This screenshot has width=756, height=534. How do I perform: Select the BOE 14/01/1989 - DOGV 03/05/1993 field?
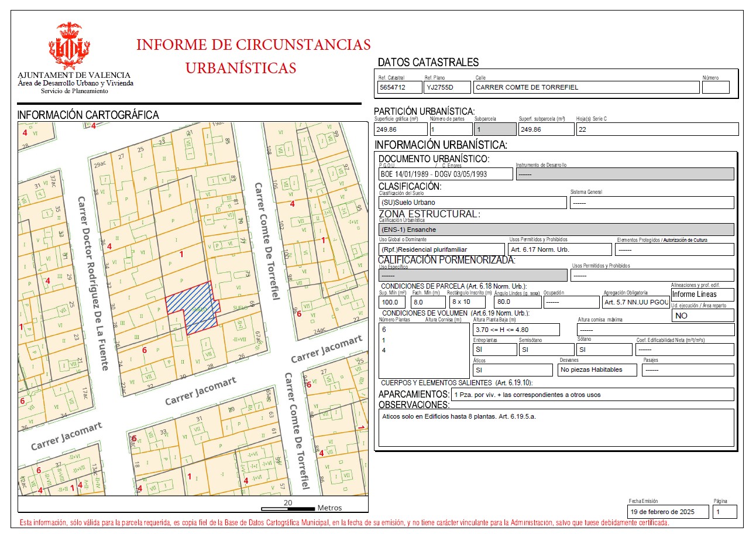(446, 174)
